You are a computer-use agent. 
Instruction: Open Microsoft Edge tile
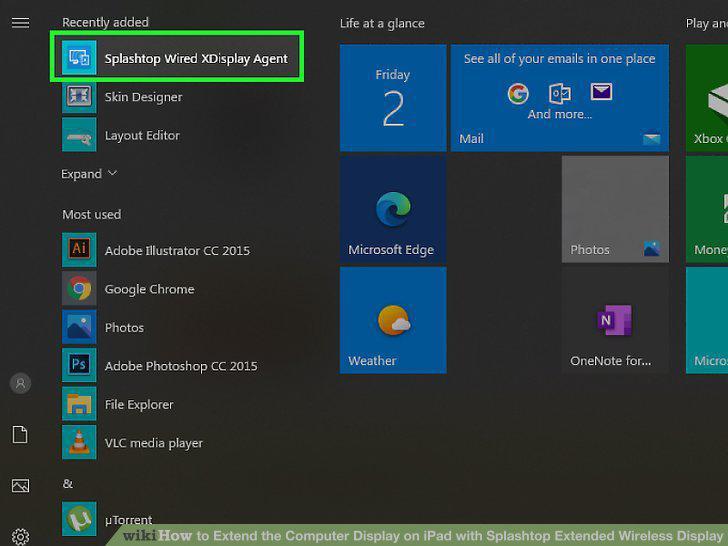tap(393, 209)
